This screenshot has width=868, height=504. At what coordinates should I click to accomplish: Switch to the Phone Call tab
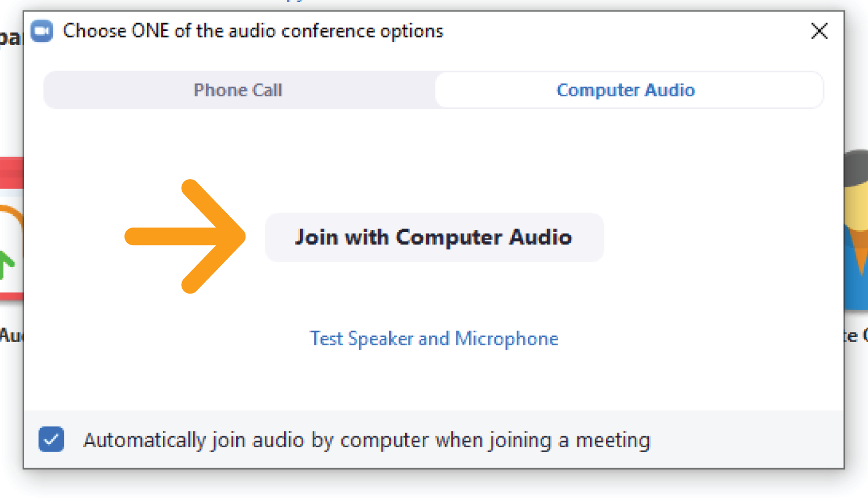[238, 90]
